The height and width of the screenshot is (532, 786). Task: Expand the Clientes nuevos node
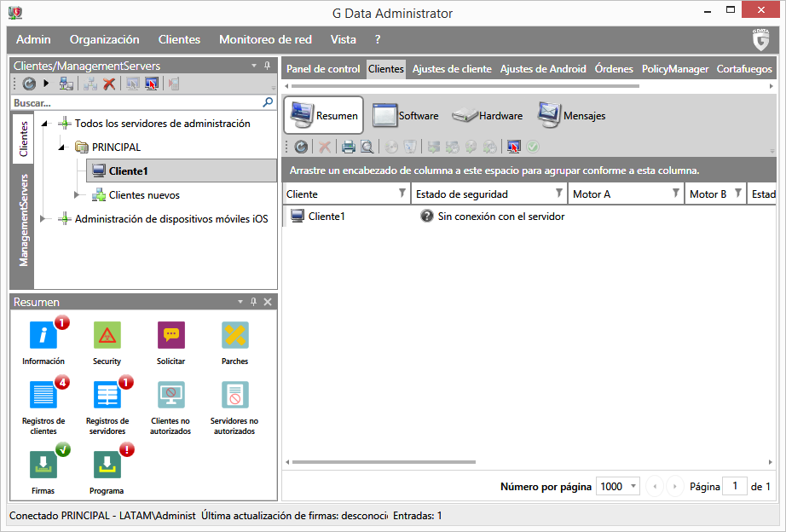coord(78,195)
